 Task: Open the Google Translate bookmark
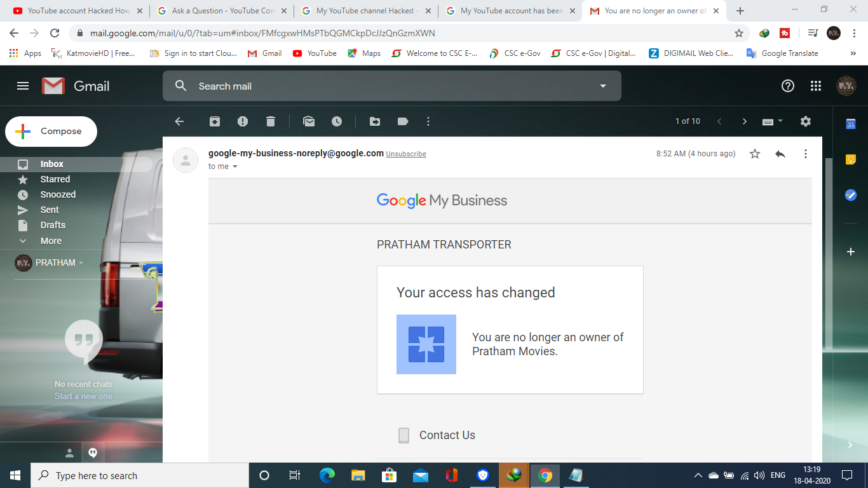(782, 53)
